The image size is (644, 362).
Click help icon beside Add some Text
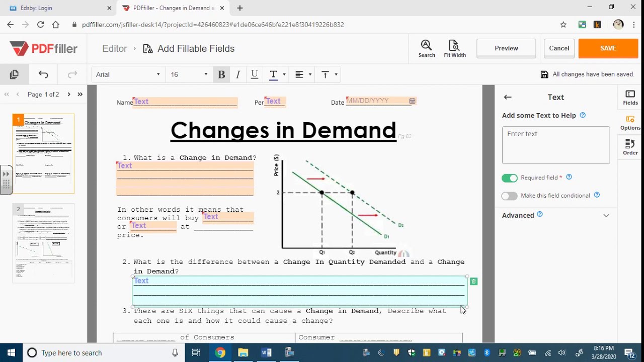[x=583, y=115]
